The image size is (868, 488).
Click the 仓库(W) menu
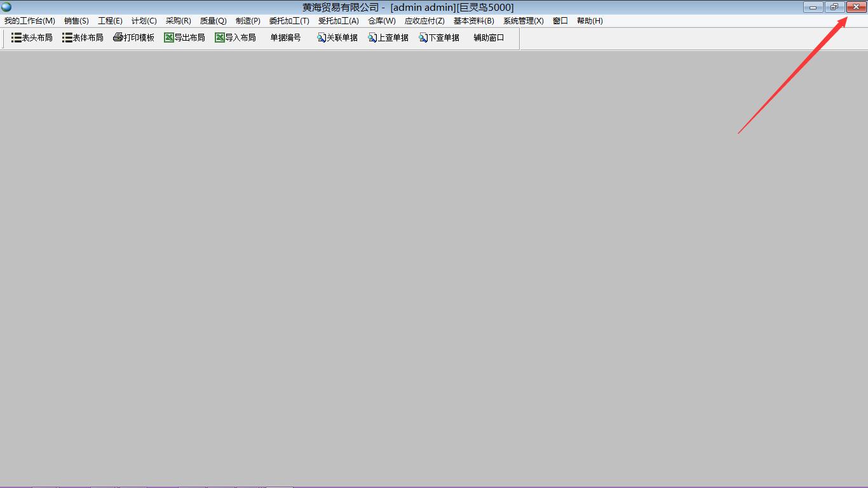[x=381, y=21]
